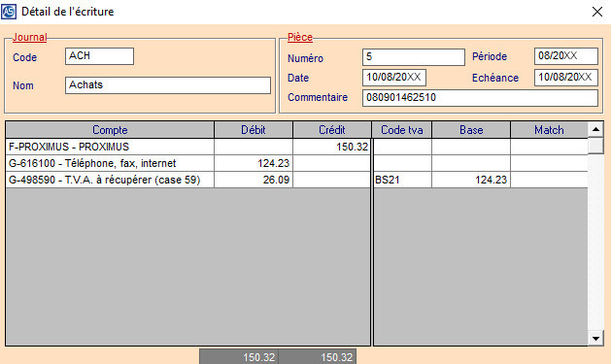Click the AS application icon in title bar

tap(9, 12)
